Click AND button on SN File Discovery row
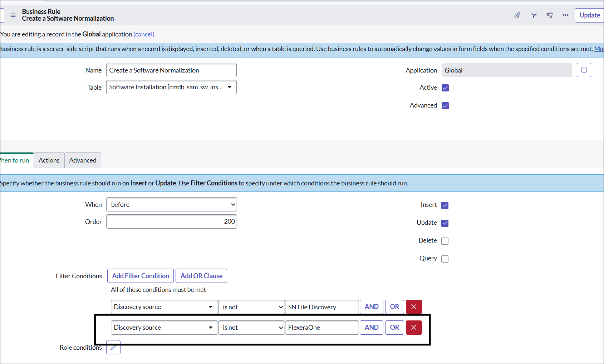Image resolution: width=604 pixels, height=364 pixels. point(372,307)
